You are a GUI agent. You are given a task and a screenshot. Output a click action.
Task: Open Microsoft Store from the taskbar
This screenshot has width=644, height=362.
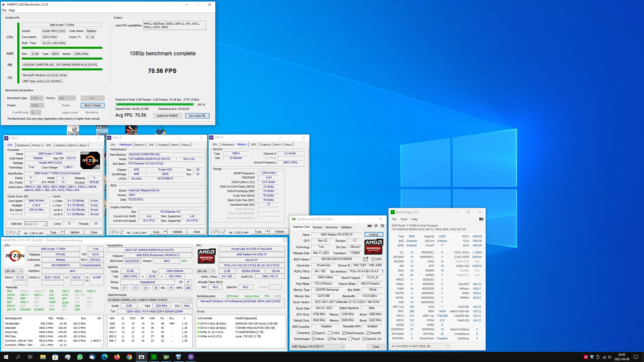[x=55, y=357]
